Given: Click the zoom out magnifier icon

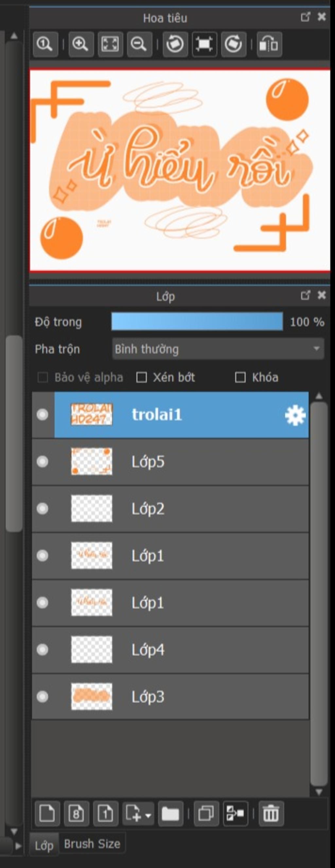Looking at the screenshot, I should (139, 44).
